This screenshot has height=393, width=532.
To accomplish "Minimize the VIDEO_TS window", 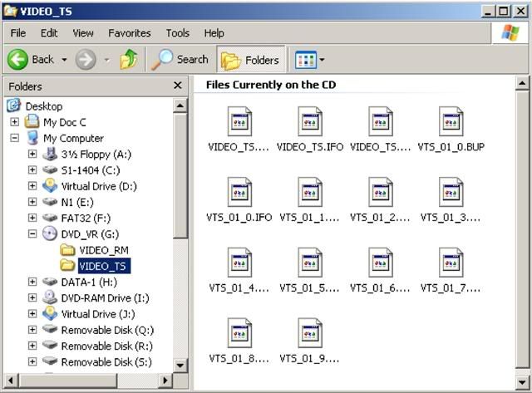I will [x=488, y=12].
